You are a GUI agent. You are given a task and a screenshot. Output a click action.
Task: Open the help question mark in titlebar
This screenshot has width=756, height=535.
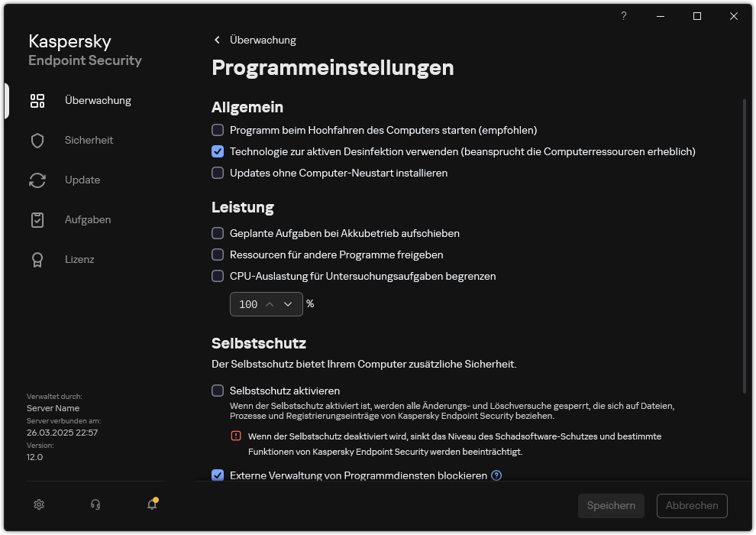(623, 16)
